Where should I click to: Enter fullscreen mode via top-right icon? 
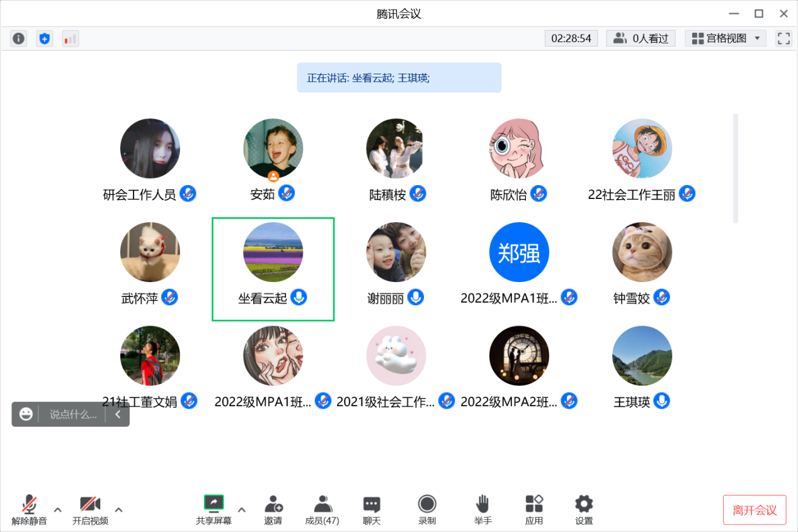[784, 38]
